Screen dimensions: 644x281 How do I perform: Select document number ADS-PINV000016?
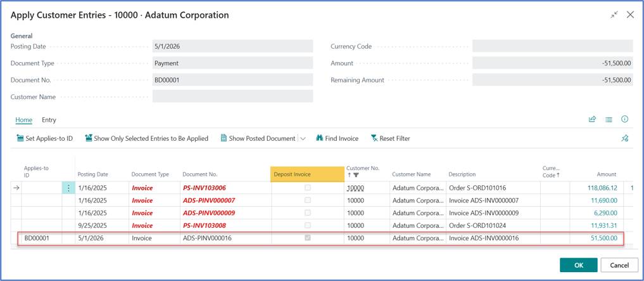tap(207, 238)
